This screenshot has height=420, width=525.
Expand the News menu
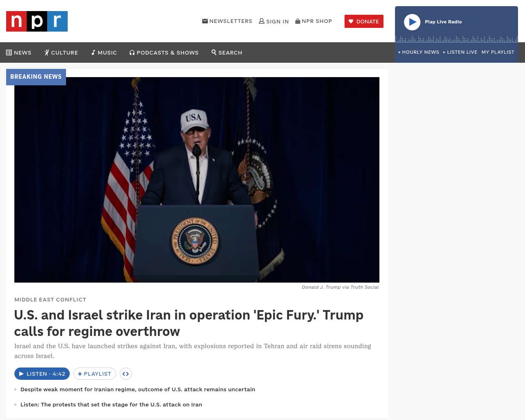[19, 52]
